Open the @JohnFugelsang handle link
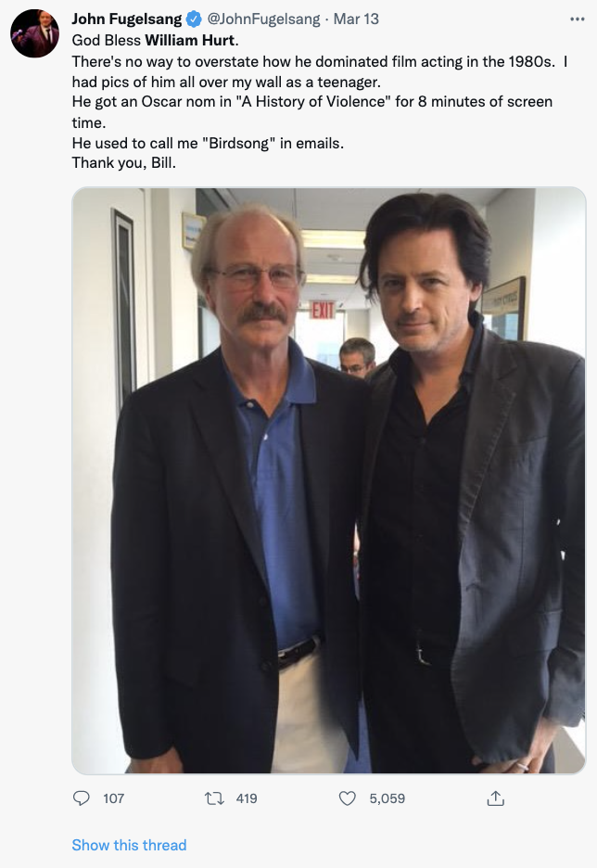Screen dimensions: 597x868 [263, 19]
